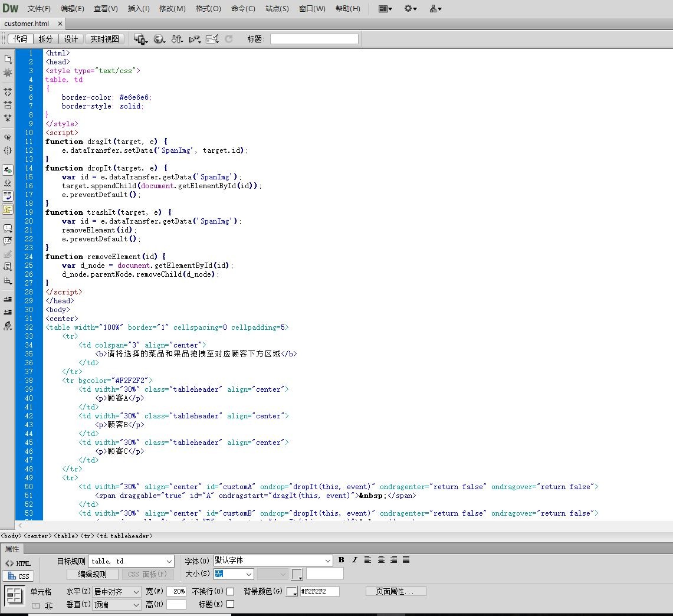Viewport: 673px width, 616px height.
Task: Click the merge cells icon under 单元格
Action: click(35, 605)
